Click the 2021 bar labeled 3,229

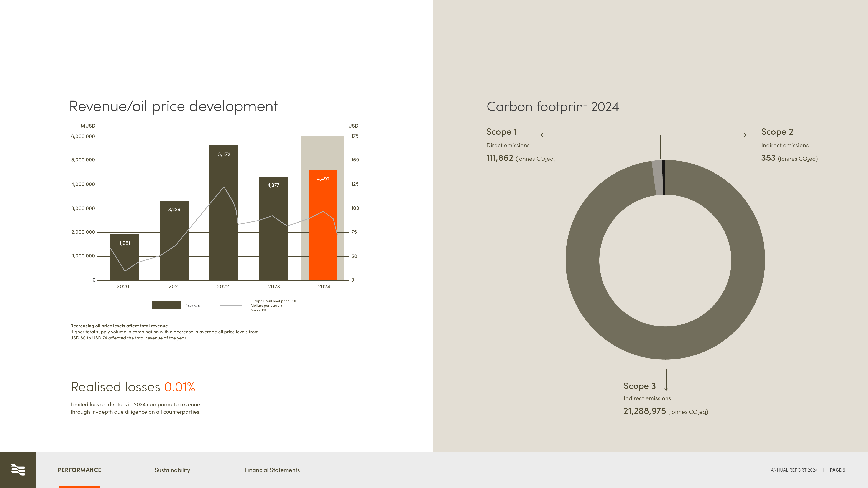[x=174, y=241]
